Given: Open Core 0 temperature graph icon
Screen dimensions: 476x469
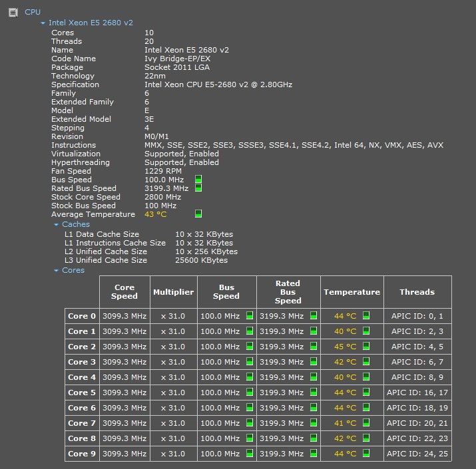Looking at the screenshot, I should [x=366, y=315].
